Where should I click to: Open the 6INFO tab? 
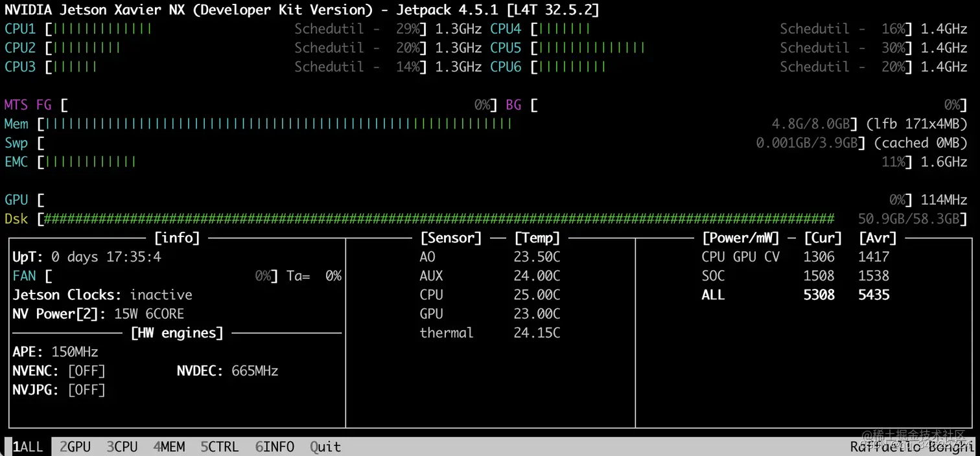coord(275,447)
